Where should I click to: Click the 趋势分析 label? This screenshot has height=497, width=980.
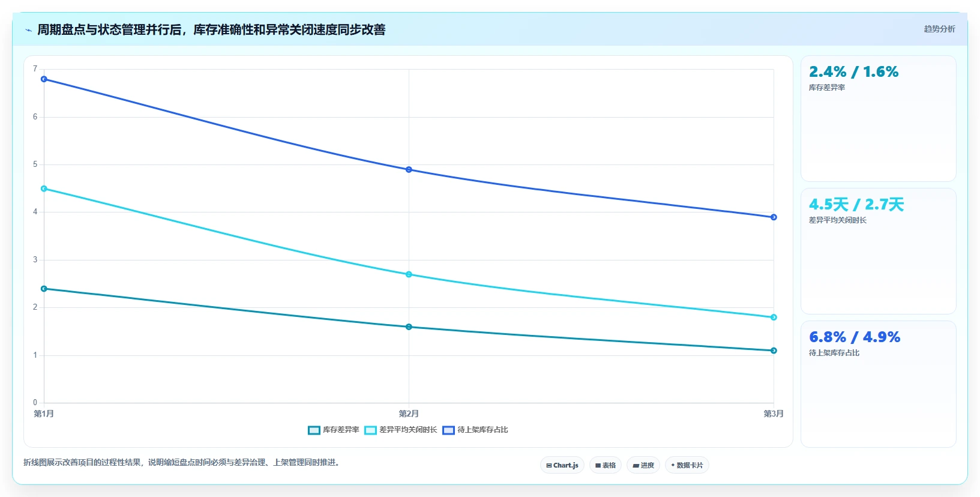939,29
